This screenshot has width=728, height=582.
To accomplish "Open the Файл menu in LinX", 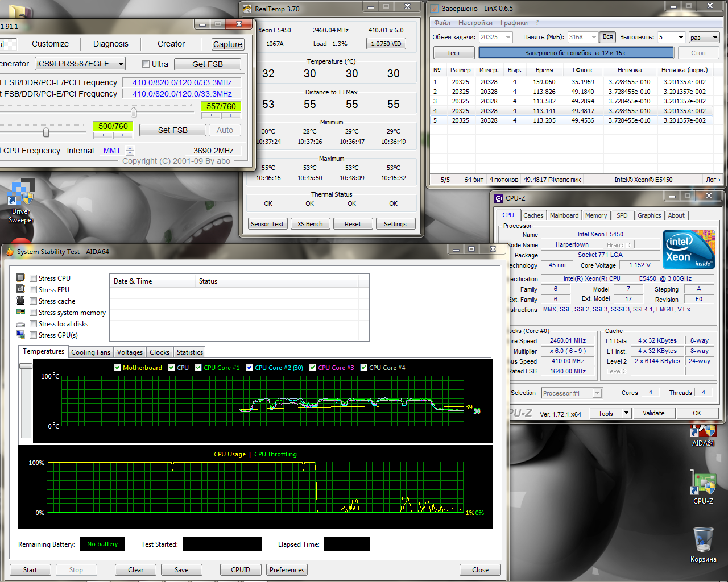I will click(442, 23).
